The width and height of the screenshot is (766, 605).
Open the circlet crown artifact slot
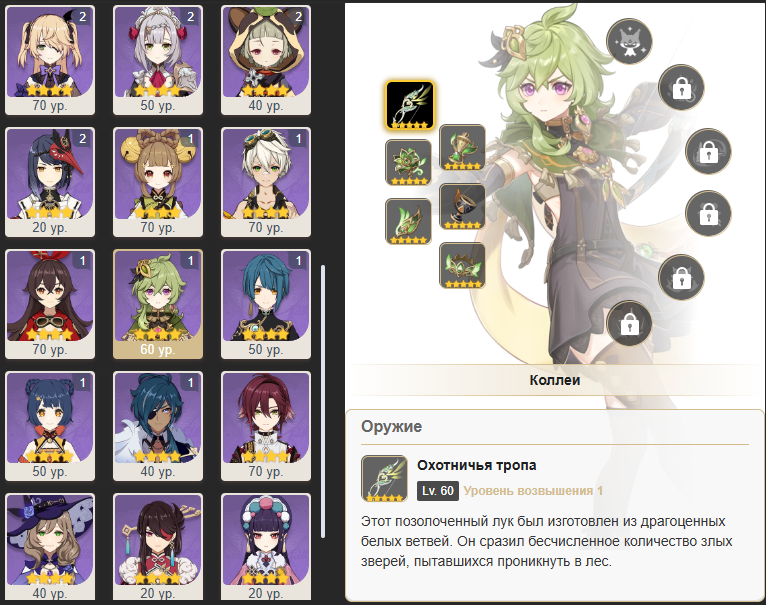[462, 265]
